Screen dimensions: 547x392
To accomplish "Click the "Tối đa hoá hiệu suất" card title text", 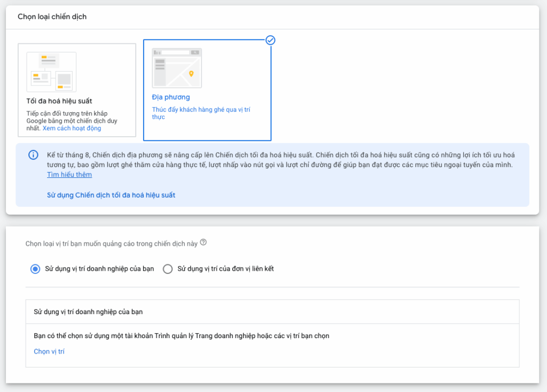I will click(59, 101).
